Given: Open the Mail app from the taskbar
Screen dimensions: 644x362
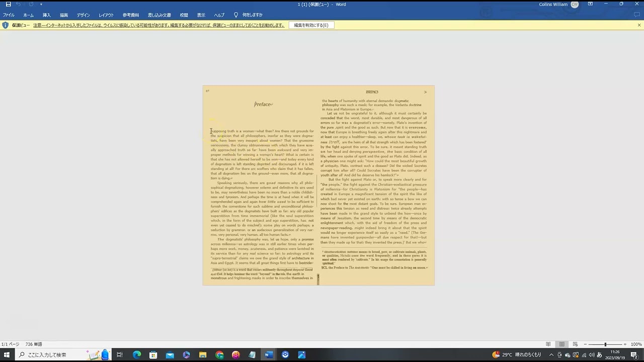Looking at the screenshot, I should point(170,355).
